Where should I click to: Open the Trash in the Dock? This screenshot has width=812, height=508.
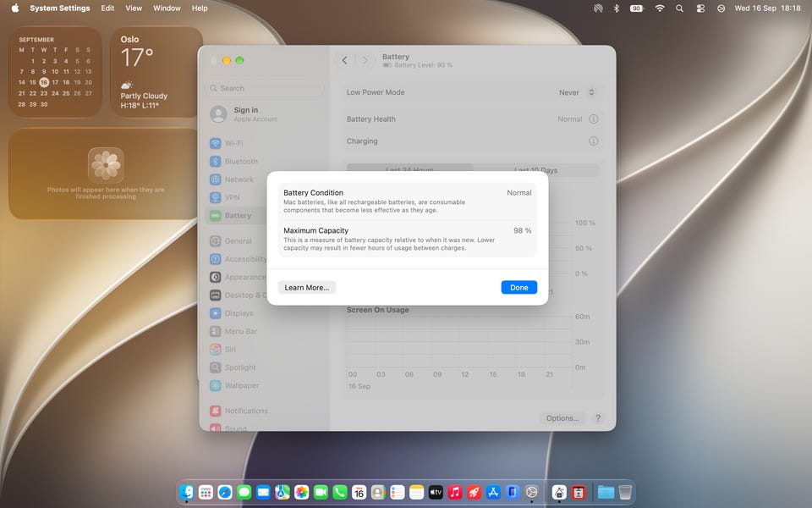pyautogui.click(x=625, y=492)
